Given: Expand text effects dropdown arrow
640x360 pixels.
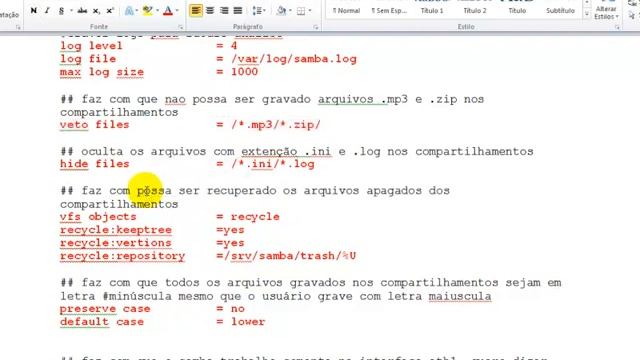Looking at the screenshot, I should tap(137, 11).
